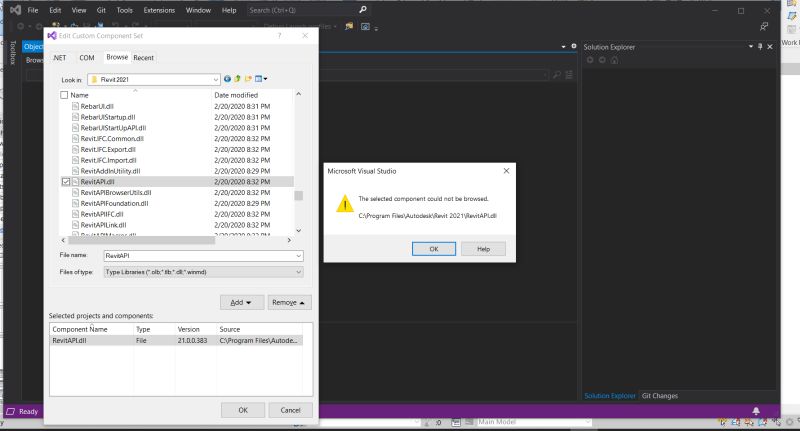800x431 pixels.
Task: Uncheck the RevitAPI.dll checkbox
Action: point(66,182)
